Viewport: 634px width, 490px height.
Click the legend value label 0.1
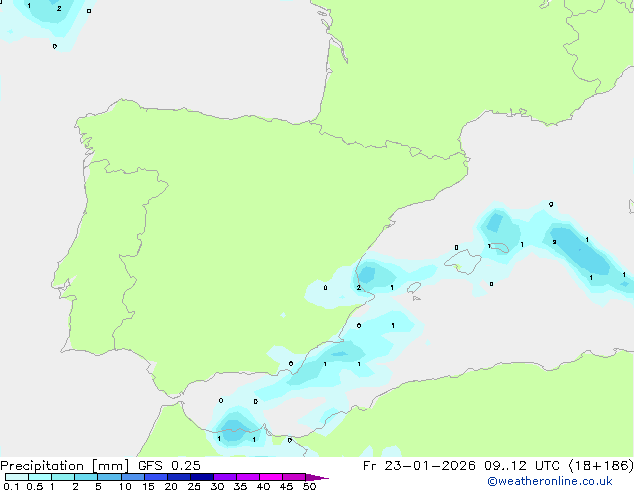pos(11,486)
